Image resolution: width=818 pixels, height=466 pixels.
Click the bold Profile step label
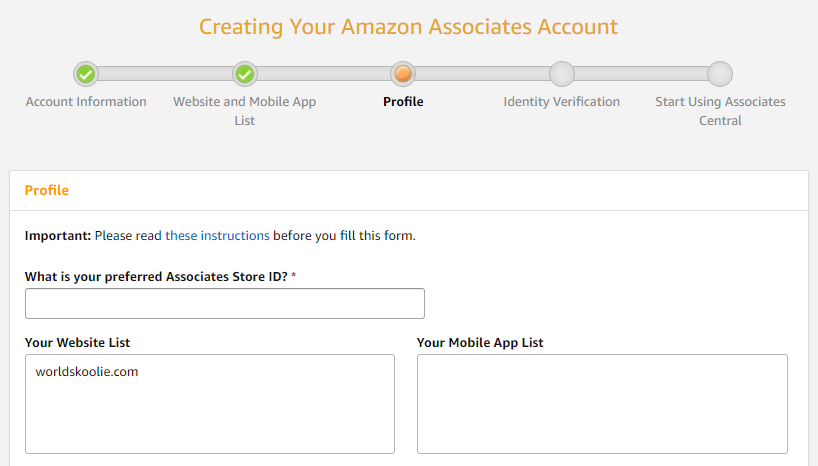coord(403,102)
